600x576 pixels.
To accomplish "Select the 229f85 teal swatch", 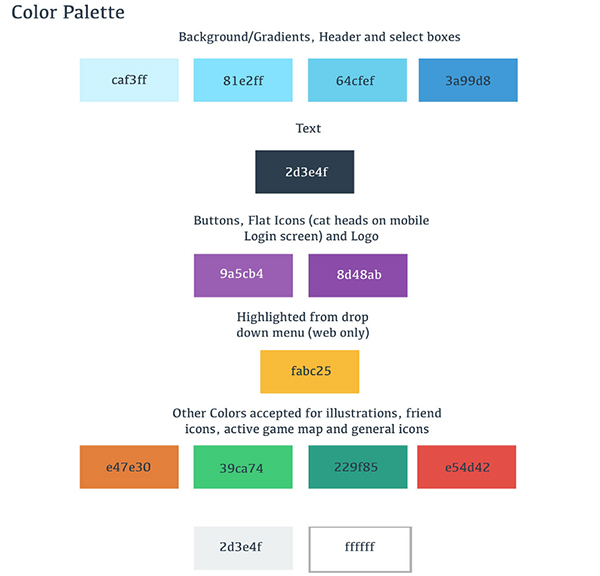I will point(358,467).
